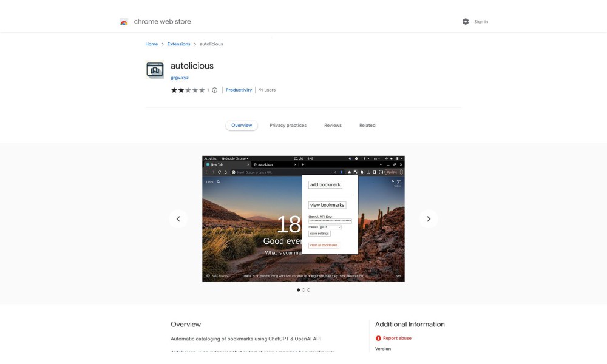Click the "91 users" text

[x=267, y=90]
